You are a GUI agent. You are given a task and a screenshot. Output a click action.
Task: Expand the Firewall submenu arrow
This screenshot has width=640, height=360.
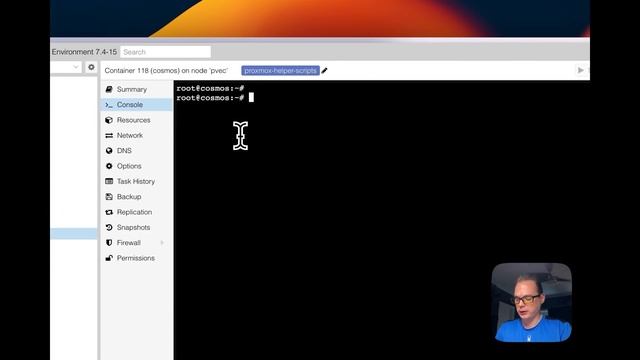(162, 243)
